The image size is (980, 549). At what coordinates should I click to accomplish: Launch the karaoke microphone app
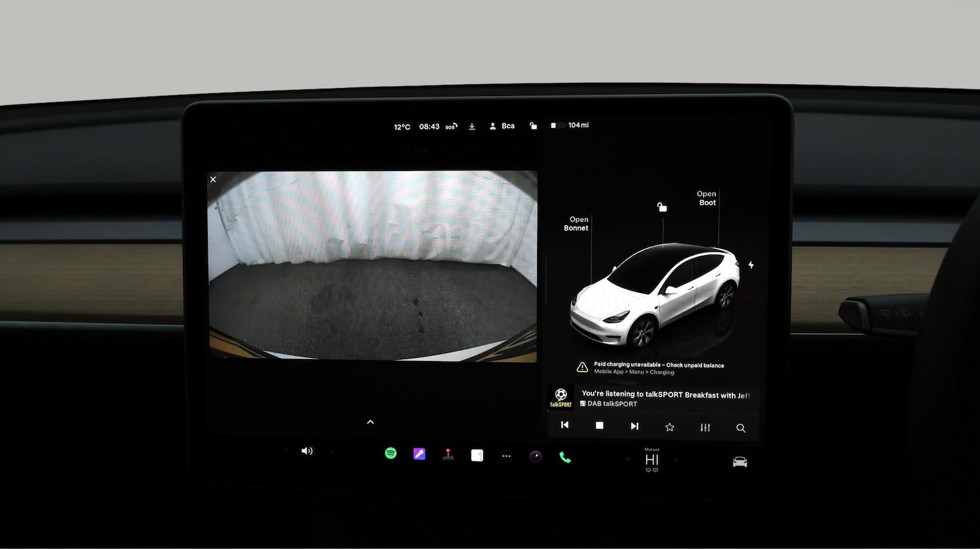click(419, 454)
